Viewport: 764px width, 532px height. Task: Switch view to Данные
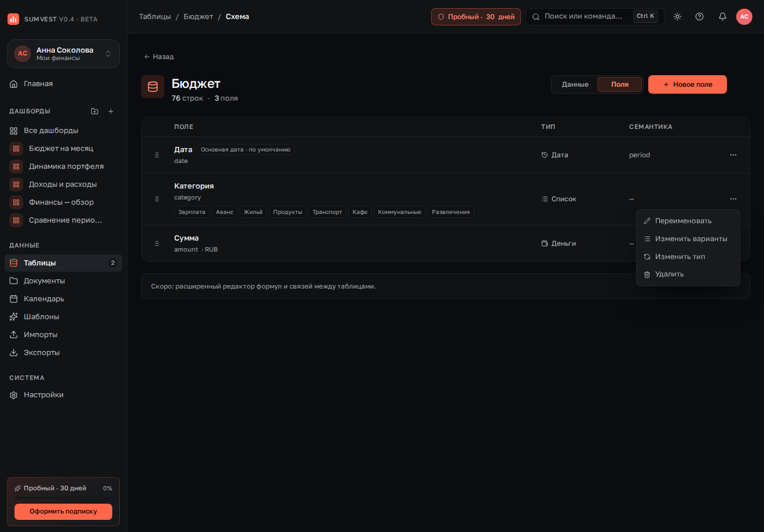575,84
